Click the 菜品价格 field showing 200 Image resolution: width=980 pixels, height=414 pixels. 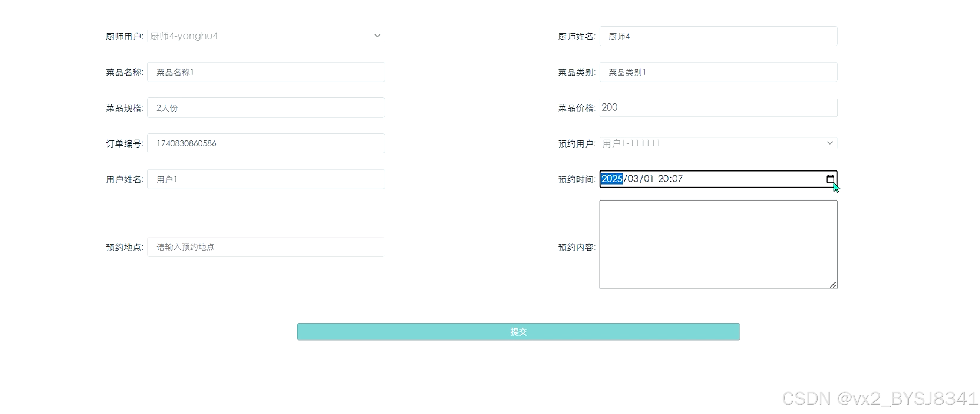717,107
